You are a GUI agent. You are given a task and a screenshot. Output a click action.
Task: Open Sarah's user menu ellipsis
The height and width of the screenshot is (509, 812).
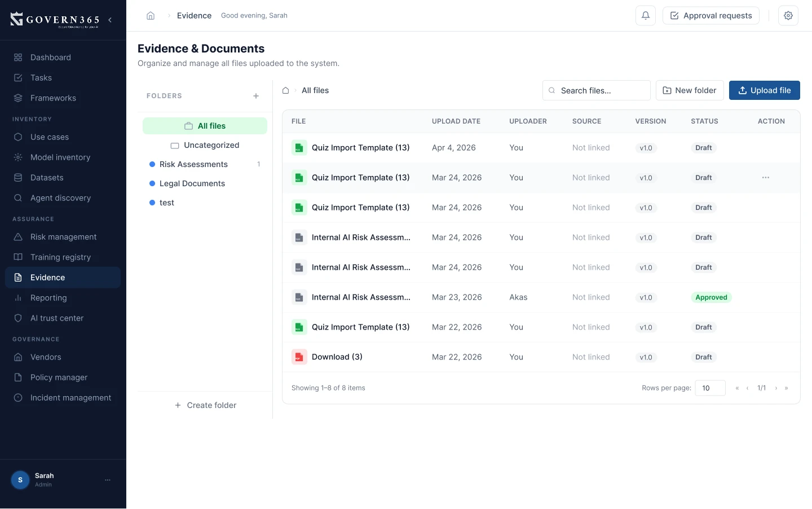pyautogui.click(x=108, y=480)
